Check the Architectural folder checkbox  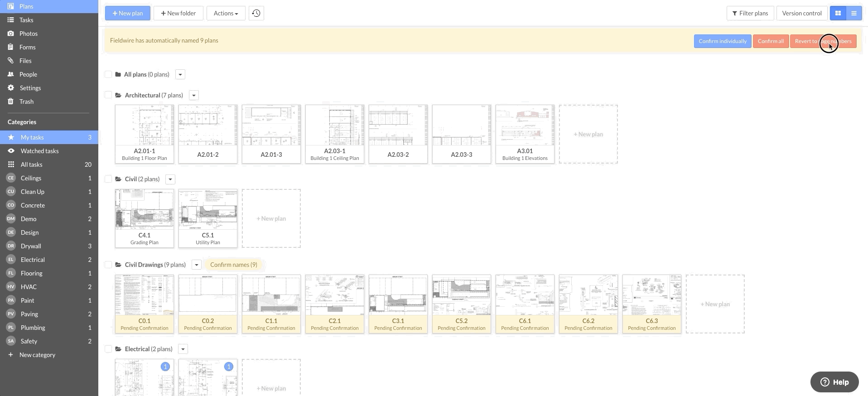(108, 95)
